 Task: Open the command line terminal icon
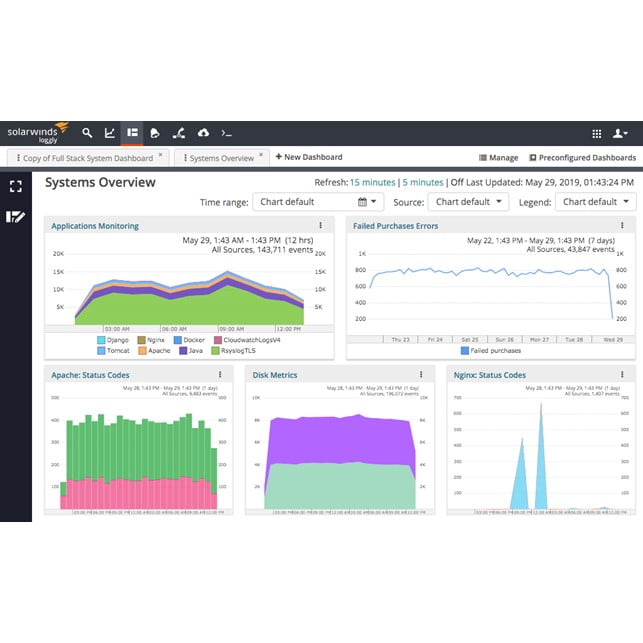227,133
